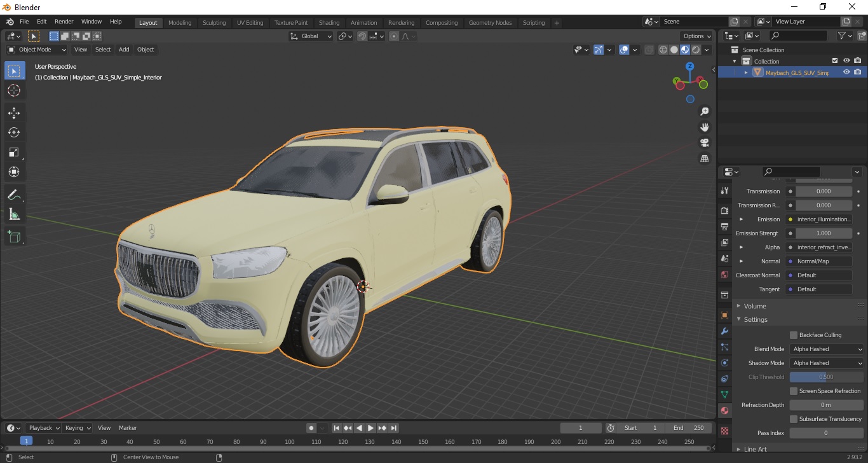Image resolution: width=868 pixels, height=463 pixels.
Task: Open the viewport Options dropdown
Action: pyautogui.click(x=696, y=36)
